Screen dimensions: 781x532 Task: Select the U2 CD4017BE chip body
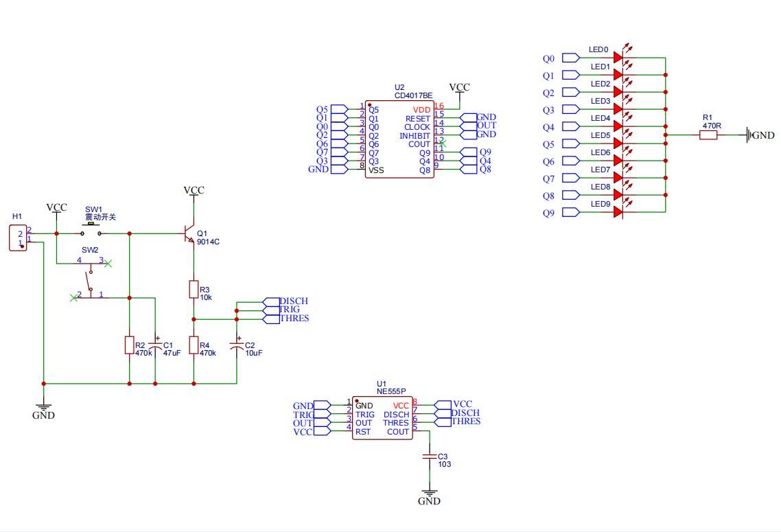tap(399, 139)
